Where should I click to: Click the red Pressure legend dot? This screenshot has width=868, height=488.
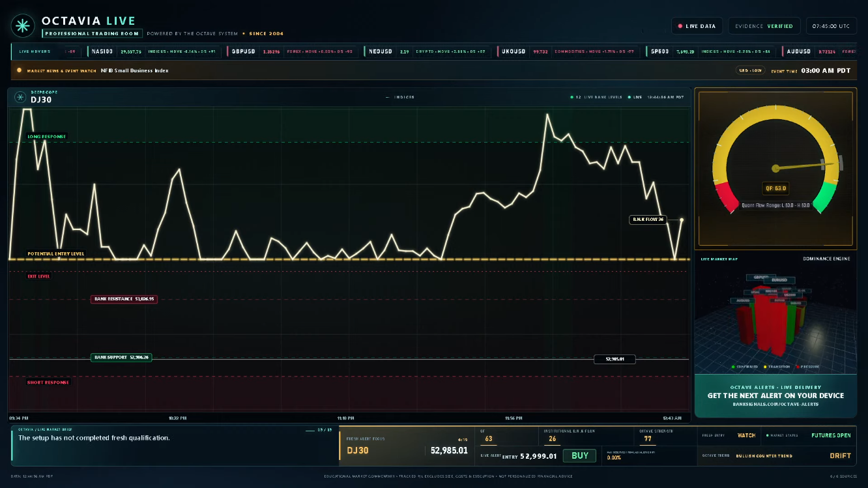(x=797, y=367)
